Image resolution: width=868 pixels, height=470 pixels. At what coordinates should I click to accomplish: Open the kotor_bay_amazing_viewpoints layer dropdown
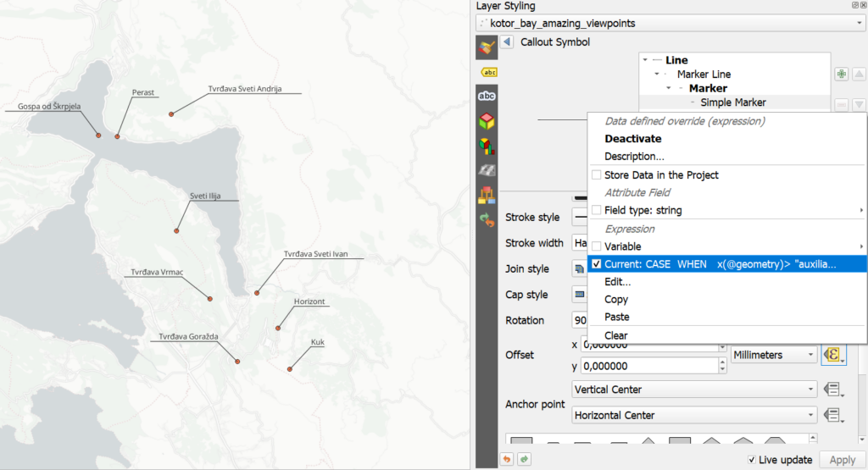[670, 23]
